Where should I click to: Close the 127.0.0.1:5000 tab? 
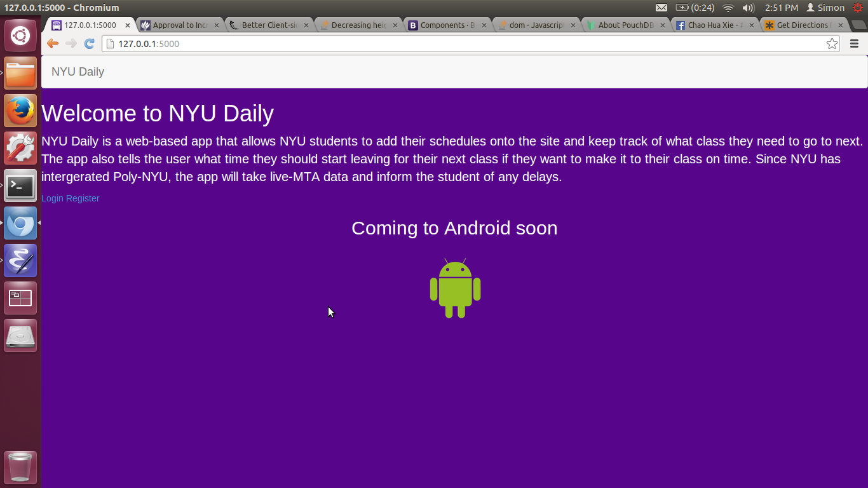pos(127,25)
